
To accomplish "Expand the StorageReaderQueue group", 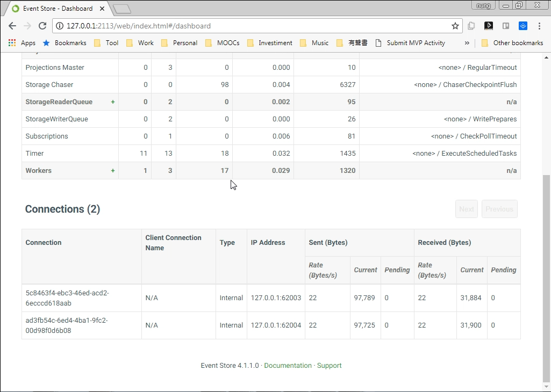I will click(113, 102).
